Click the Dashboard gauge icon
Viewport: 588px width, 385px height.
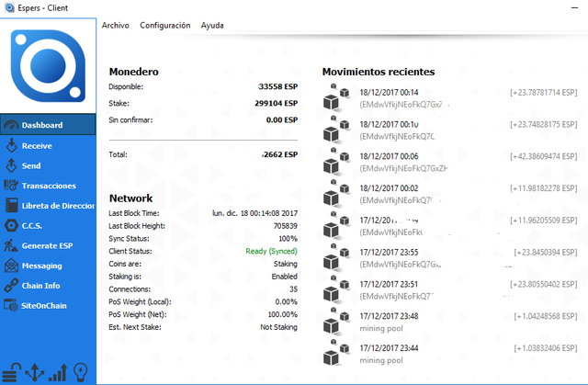[x=11, y=125]
